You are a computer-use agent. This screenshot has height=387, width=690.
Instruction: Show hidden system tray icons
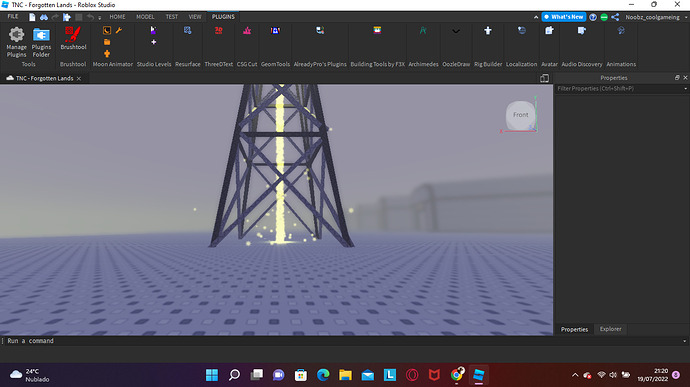point(575,375)
